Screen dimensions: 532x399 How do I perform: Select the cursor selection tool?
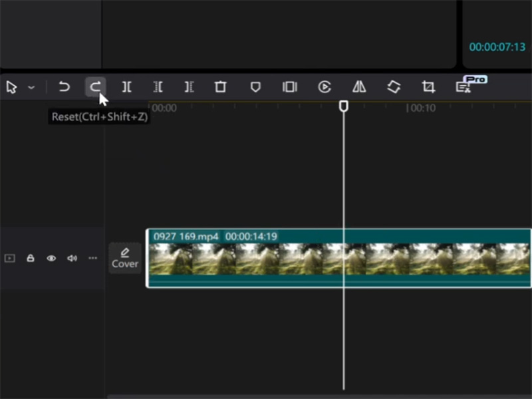point(10,87)
